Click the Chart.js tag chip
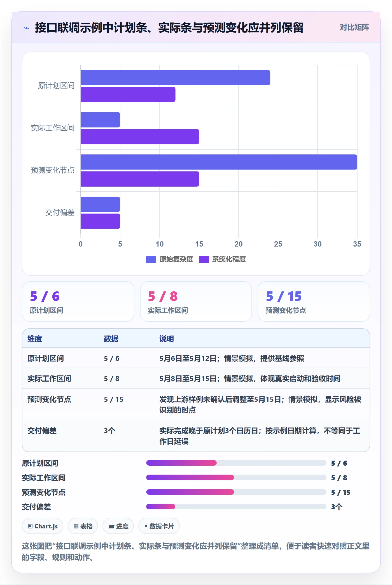Image resolution: width=392 pixels, height=585 pixels. point(43,526)
